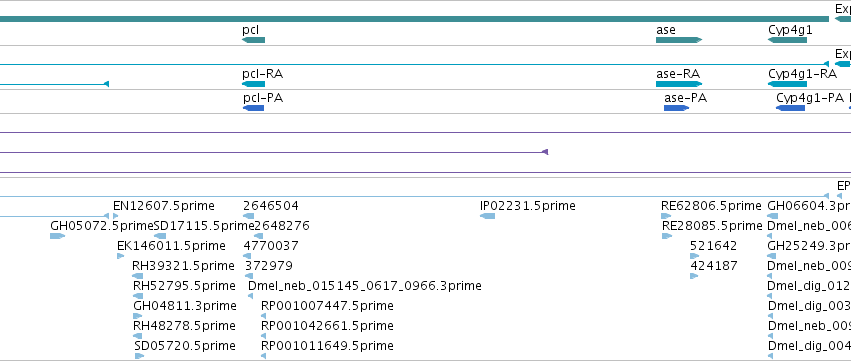Click the Cyp4g1-RA transcript feature
This screenshot has height=361, width=851.
788,84
